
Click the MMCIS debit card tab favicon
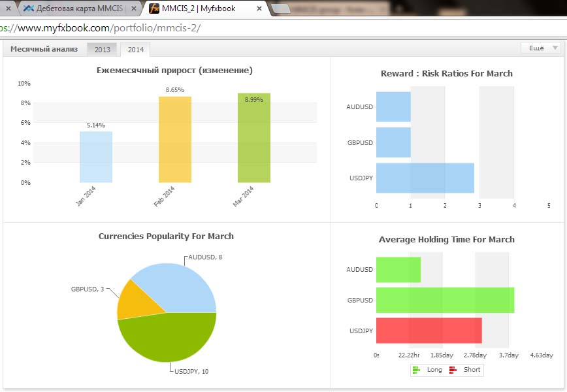pos(28,9)
